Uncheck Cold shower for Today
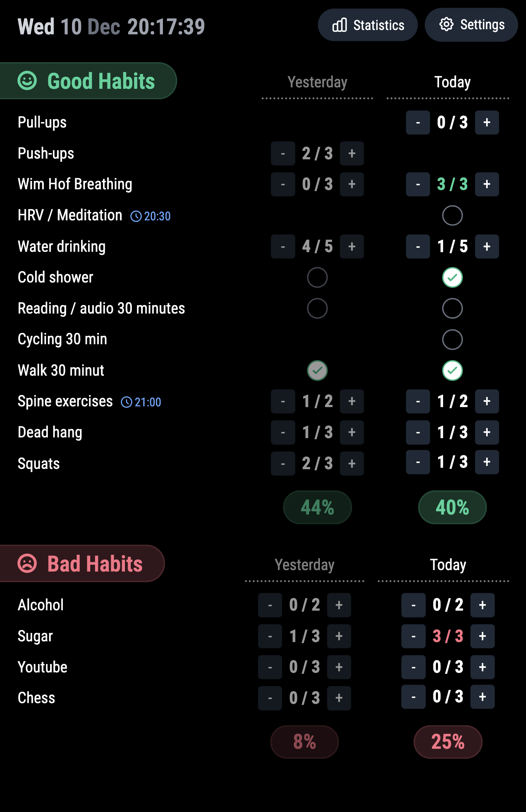 tap(452, 277)
